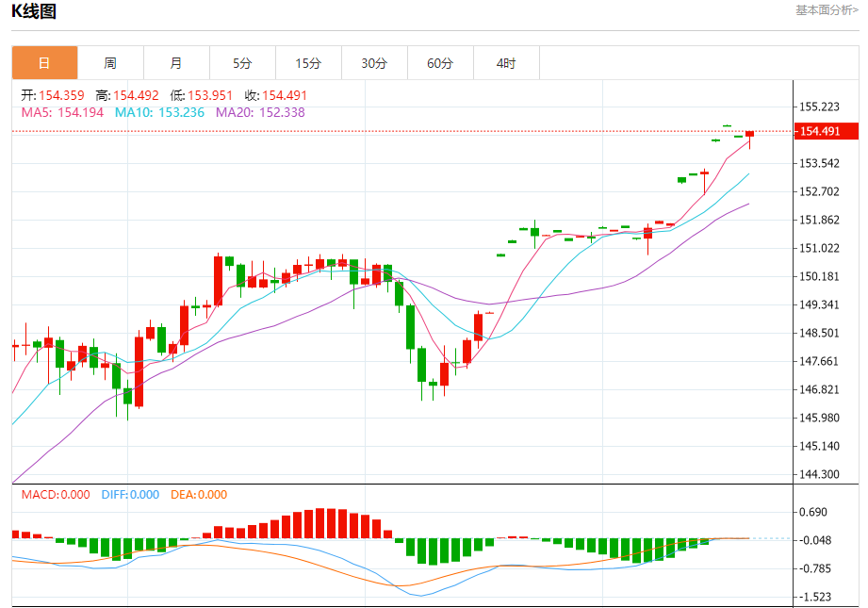Open the 4时 four-hour chart tab
The image size is (868, 608).
[x=506, y=63]
